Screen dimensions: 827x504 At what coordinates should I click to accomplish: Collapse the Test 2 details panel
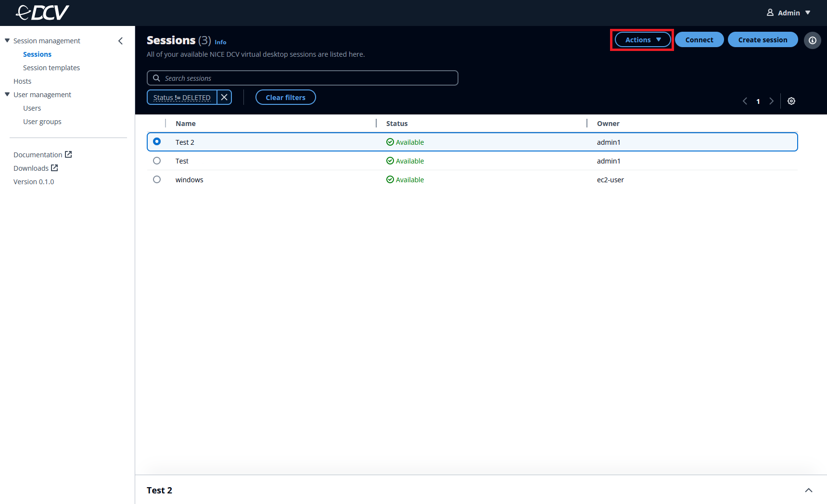point(809,490)
